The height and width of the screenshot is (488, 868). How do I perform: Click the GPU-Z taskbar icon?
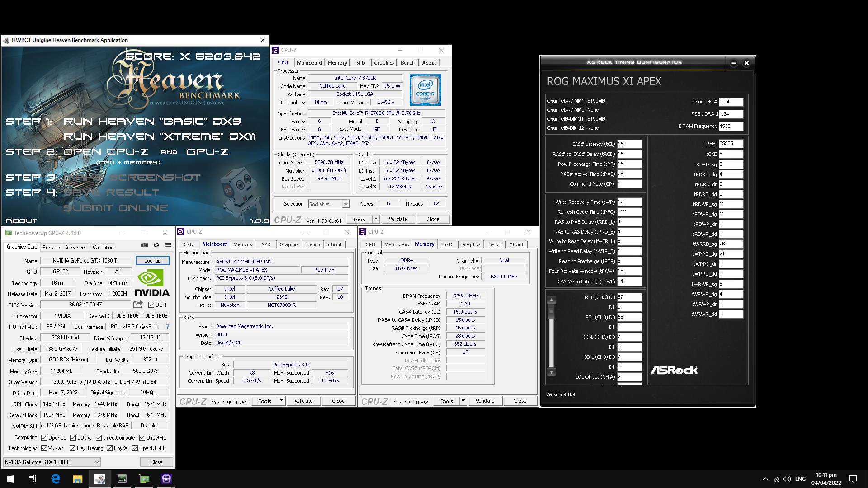(144, 479)
